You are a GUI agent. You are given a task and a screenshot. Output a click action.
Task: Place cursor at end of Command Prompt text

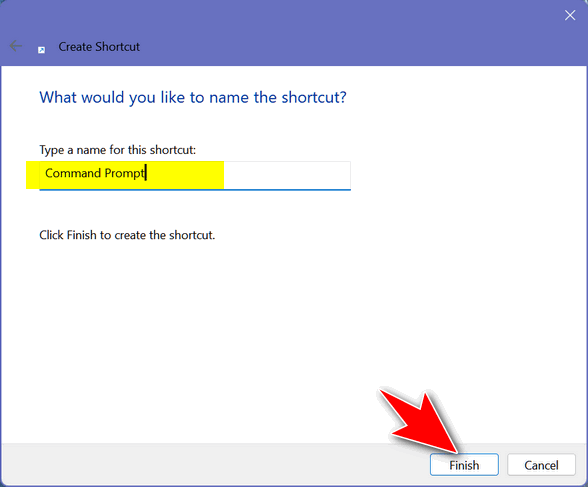tap(146, 173)
